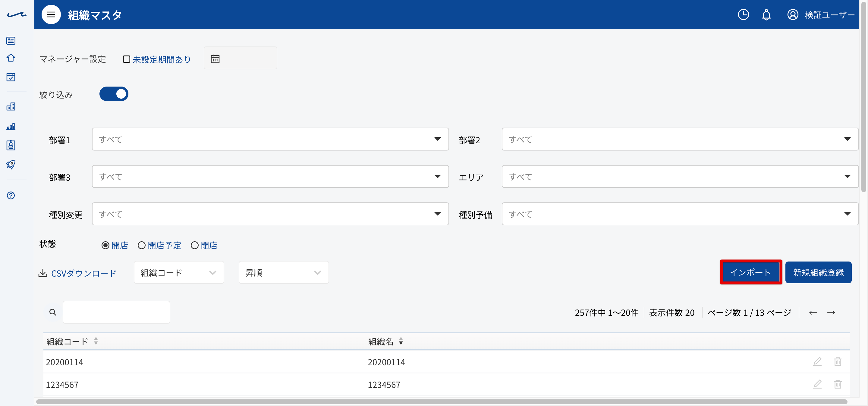
Task: Click the calendar date picker icon
Action: click(215, 59)
